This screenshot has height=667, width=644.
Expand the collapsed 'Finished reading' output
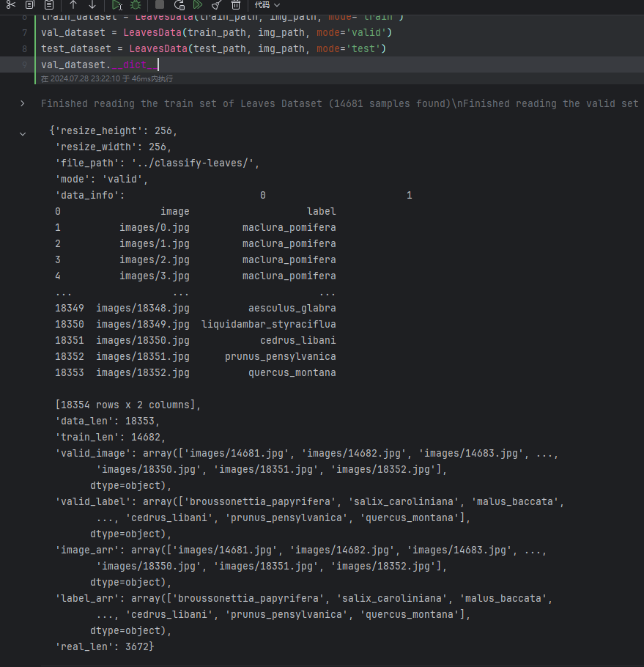tap(23, 104)
